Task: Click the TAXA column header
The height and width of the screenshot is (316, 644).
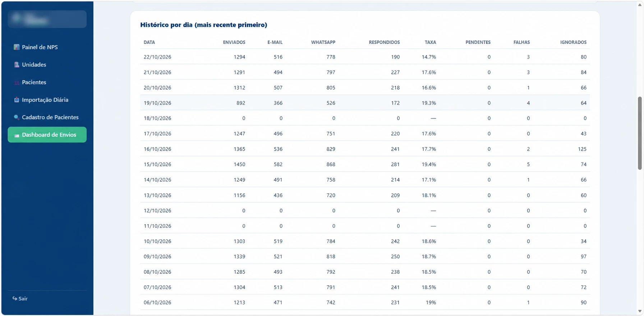Action: coord(430,42)
